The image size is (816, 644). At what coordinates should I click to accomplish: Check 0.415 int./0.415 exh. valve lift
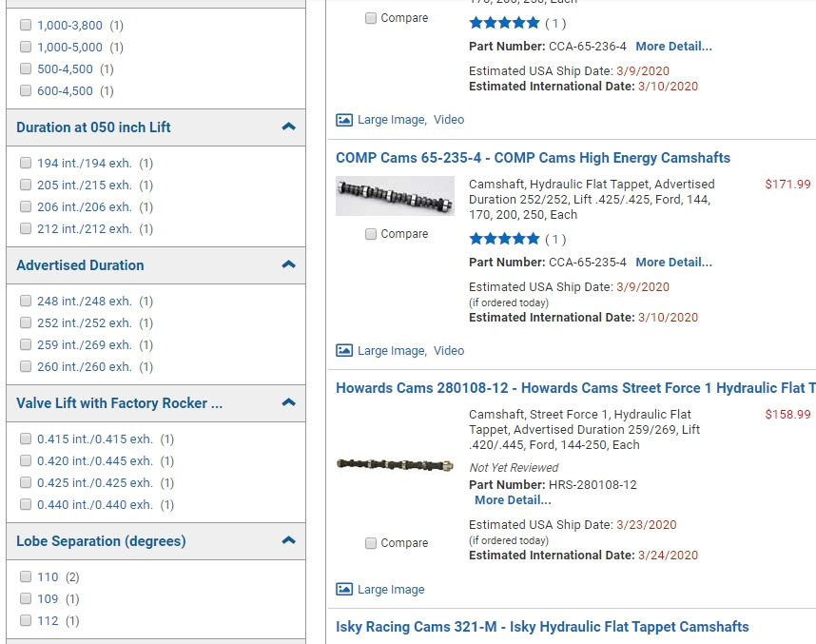pyautogui.click(x=26, y=439)
